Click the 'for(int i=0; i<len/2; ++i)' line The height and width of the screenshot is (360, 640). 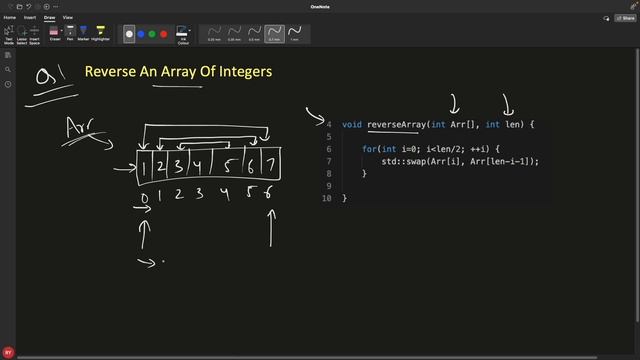click(x=431, y=149)
